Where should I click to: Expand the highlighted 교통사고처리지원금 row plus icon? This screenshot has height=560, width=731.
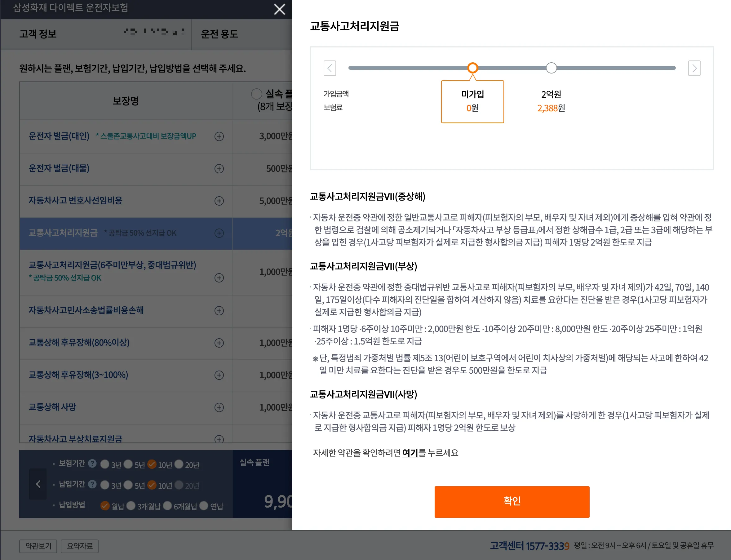[x=219, y=233]
